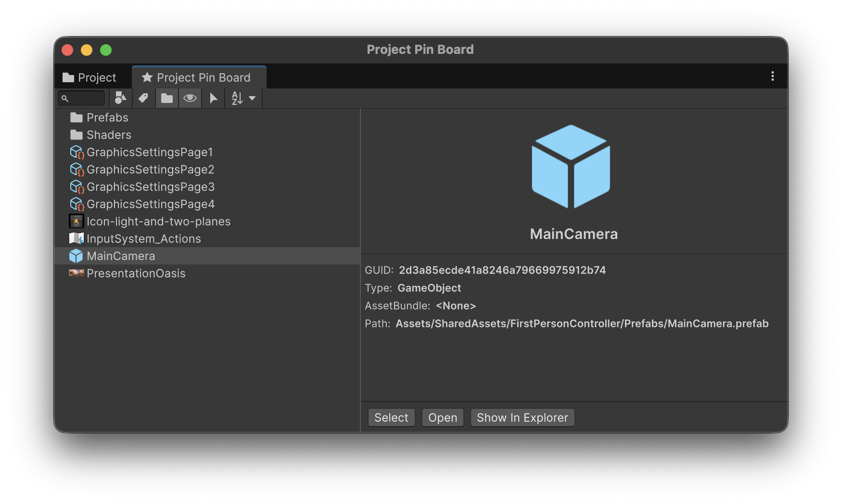Viewport: 842px width, 504px height.
Task: Click the PresentationOasis scene thumbnail icon
Action: click(77, 273)
